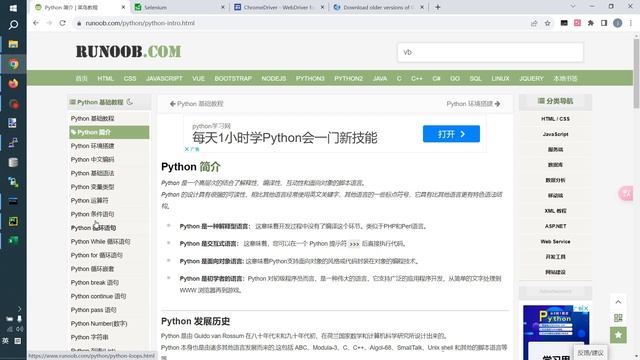Bookmark page with the star icon
This screenshot has width=640, height=360.
point(547,23)
